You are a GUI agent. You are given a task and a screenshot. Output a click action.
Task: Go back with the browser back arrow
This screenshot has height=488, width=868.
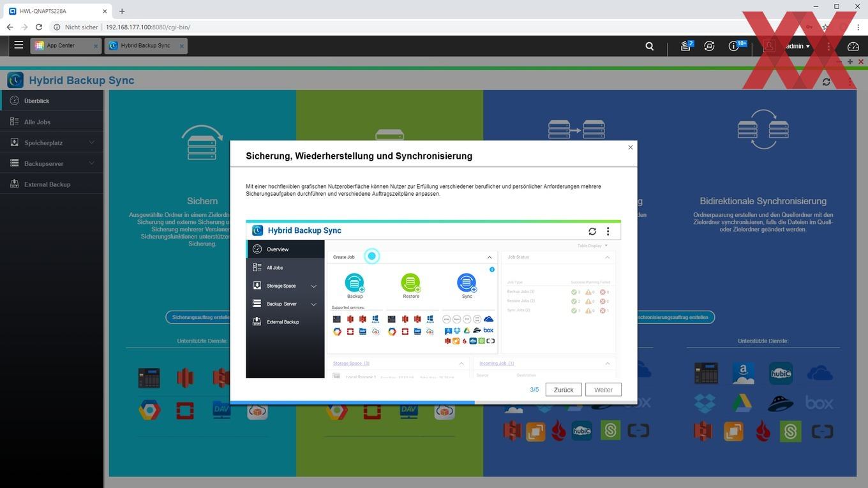click(10, 27)
